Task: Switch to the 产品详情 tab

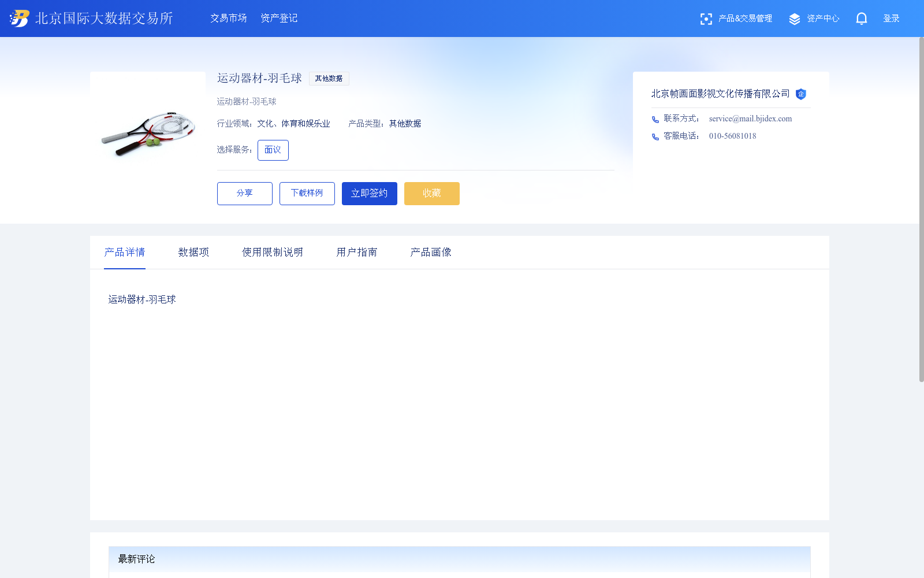Action: tap(125, 253)
